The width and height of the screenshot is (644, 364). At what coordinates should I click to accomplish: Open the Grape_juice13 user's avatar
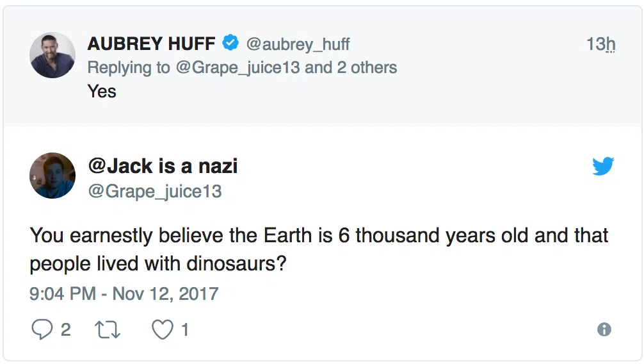coord(52,176)
